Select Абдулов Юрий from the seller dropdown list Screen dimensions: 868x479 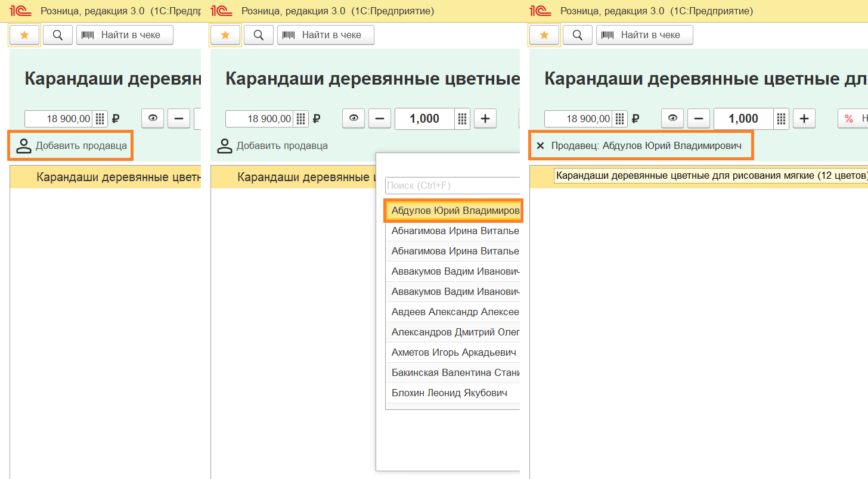point(454,211)
